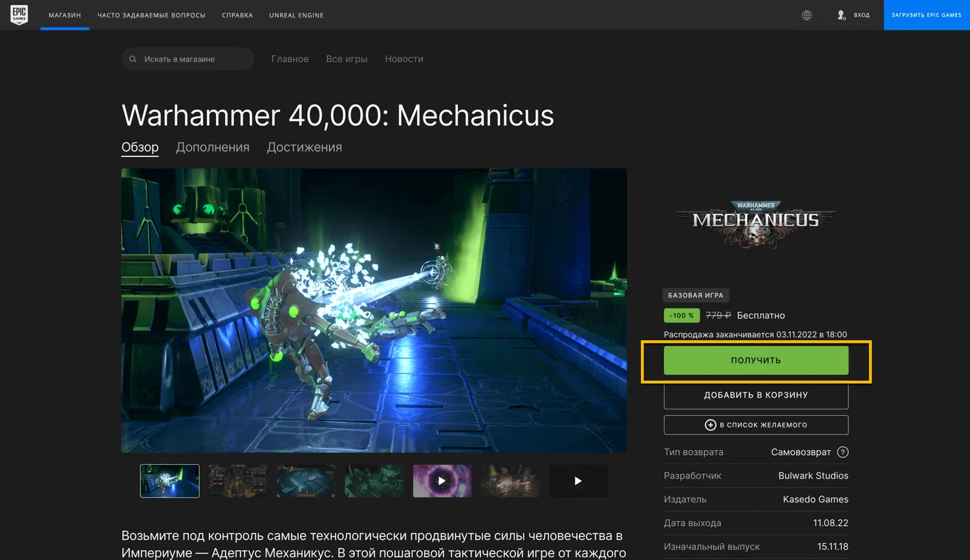Switch to the Достижения tab
This screenshot has width=970, height=560.
click(x=305, y=147)
